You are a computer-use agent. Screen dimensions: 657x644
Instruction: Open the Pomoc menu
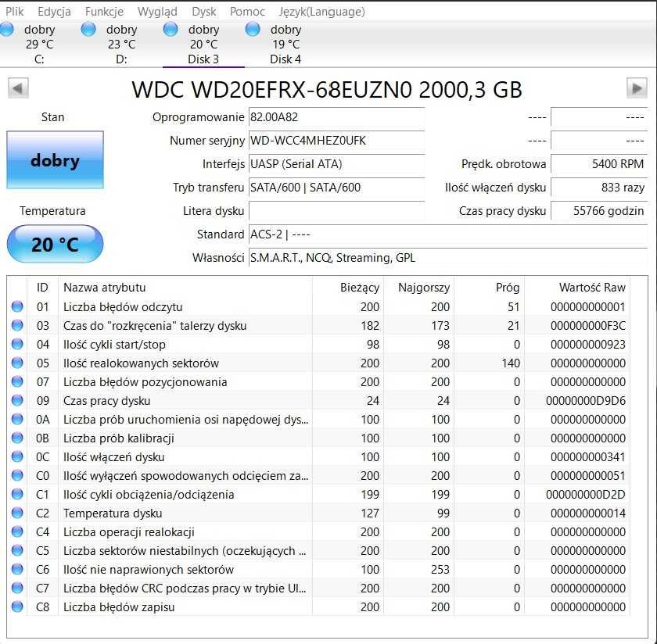click(247, 11)
